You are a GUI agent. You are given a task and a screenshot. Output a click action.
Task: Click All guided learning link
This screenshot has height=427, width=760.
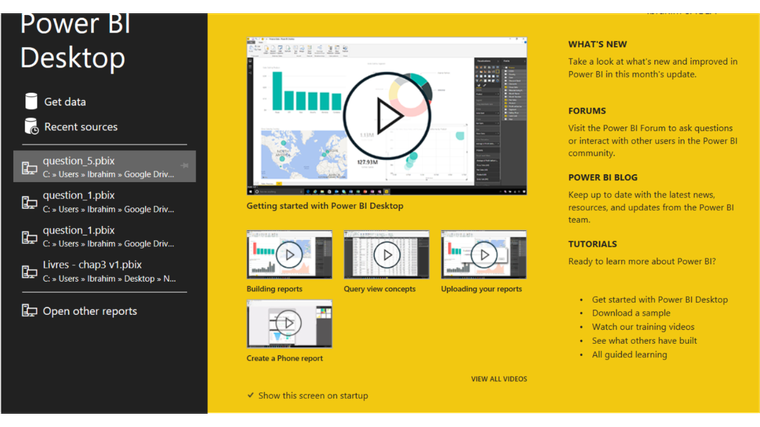[x=629, y=355]
